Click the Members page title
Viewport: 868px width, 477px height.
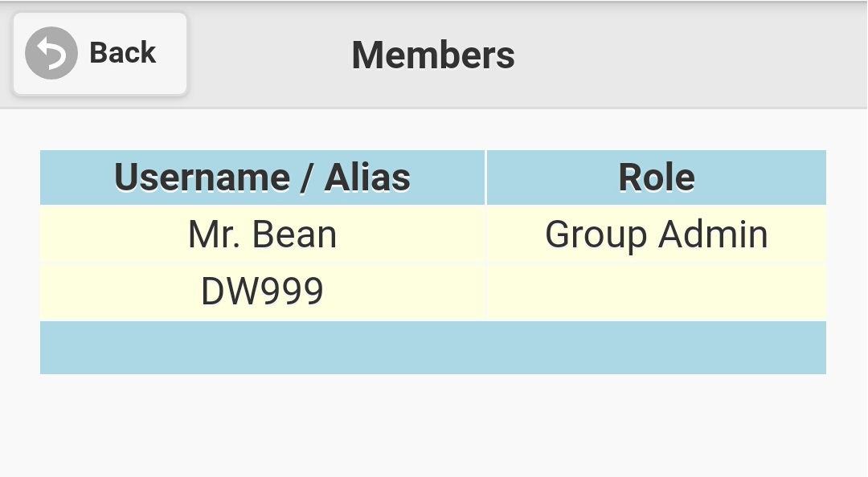coord(433,55)
